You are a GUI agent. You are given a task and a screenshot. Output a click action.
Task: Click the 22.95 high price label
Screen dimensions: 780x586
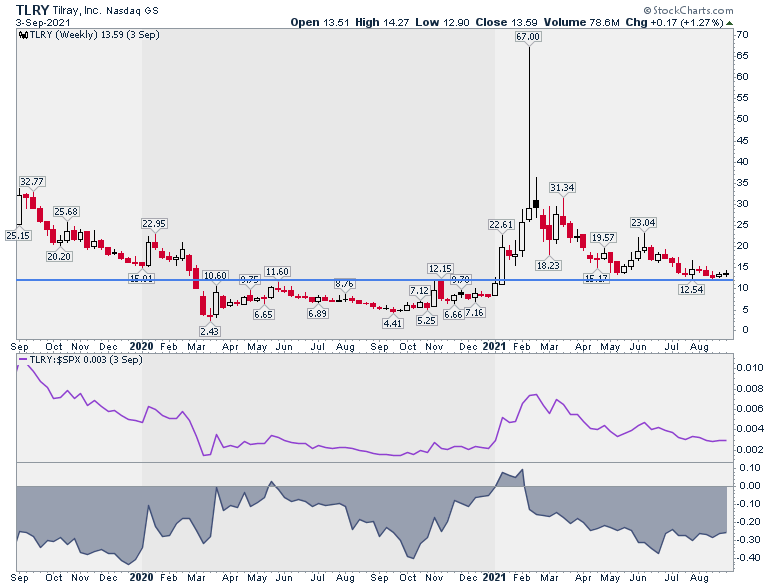(154, 223)
